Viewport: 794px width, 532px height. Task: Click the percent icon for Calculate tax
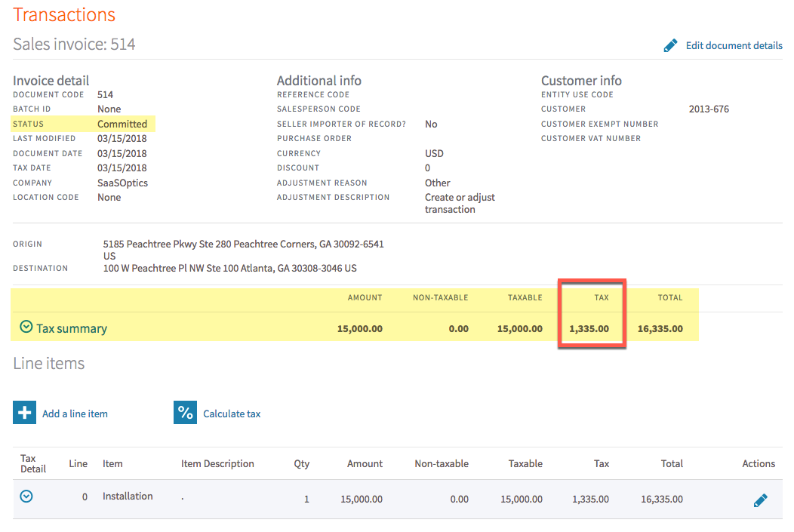(x=185, y=413)
